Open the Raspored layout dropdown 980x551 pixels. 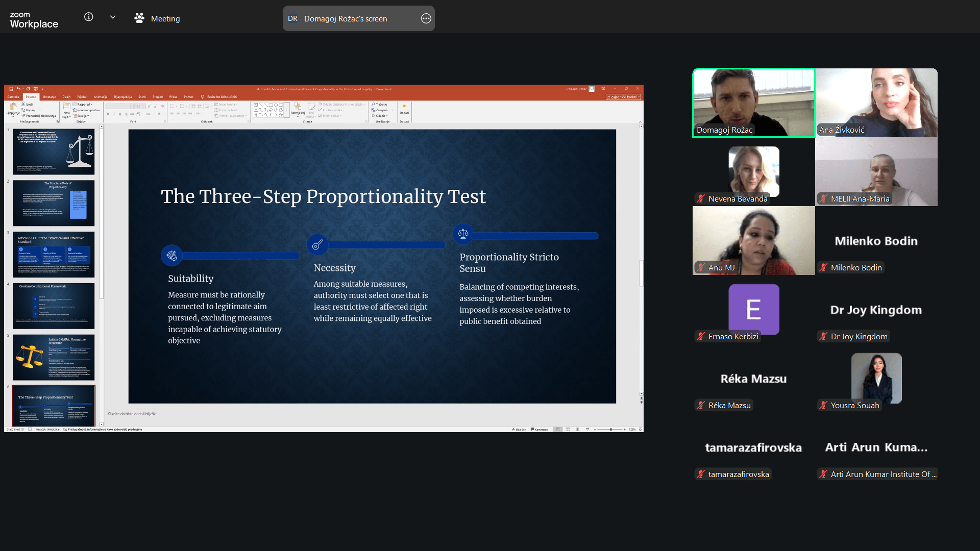(83, 104)
